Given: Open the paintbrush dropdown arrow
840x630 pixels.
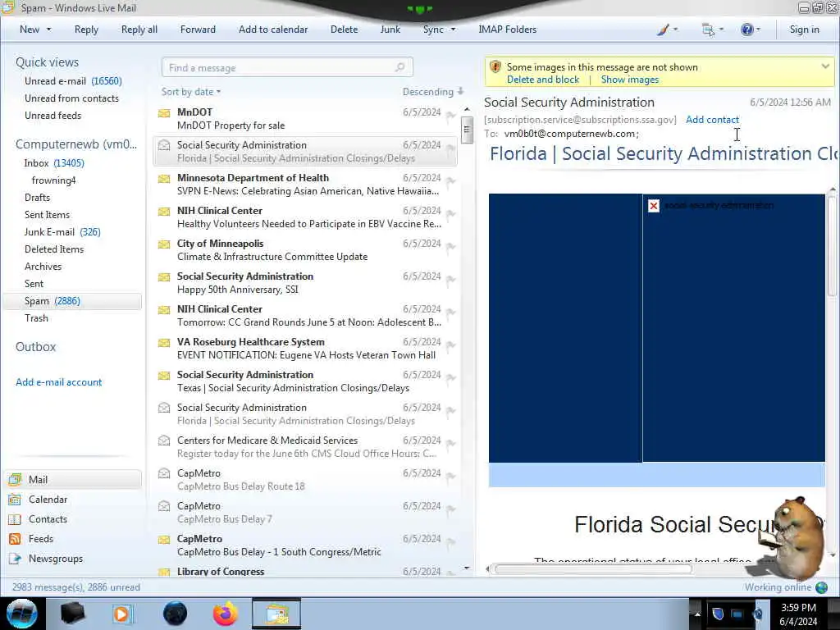Looking at the screenshot, I should click(676, 30).
